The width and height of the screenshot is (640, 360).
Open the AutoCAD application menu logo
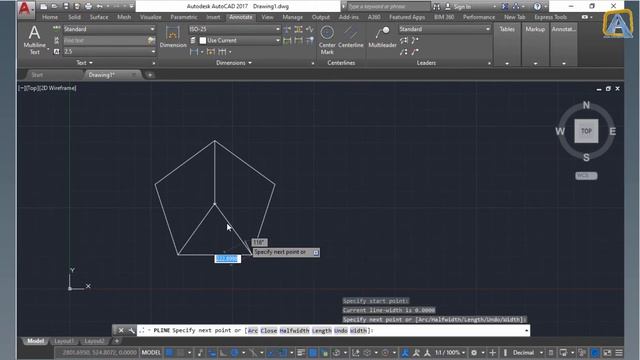pyautogui.click(x=24, y=8)
